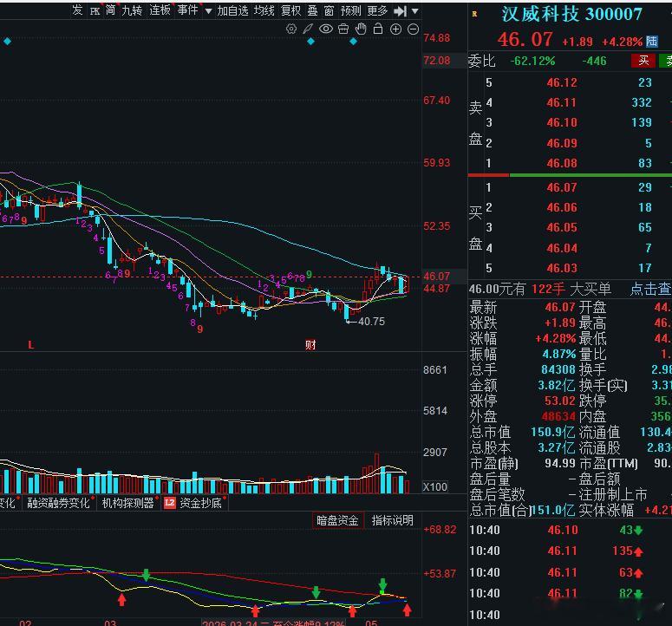
Task: Switch to 简 simple view
Action: click(x=110, y=10)
